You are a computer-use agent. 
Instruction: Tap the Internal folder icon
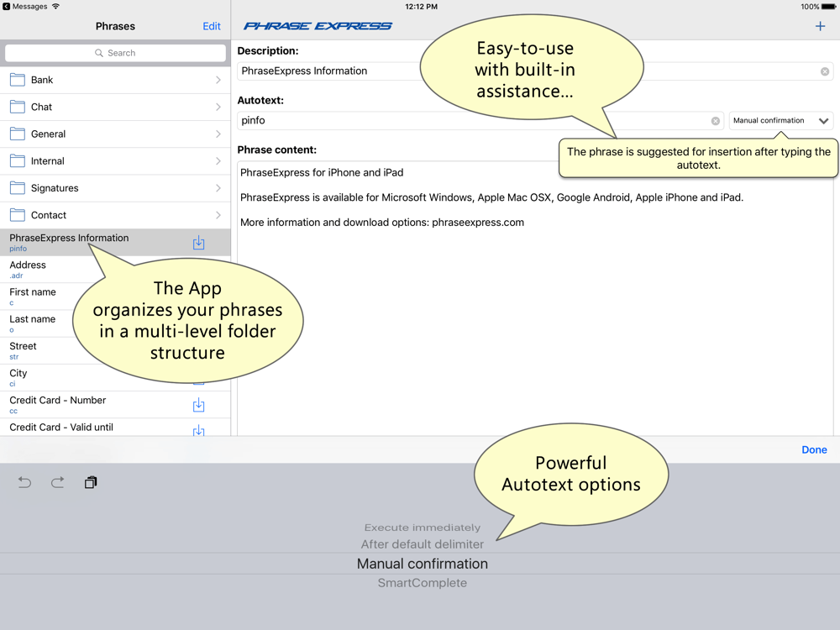[17, 160]
